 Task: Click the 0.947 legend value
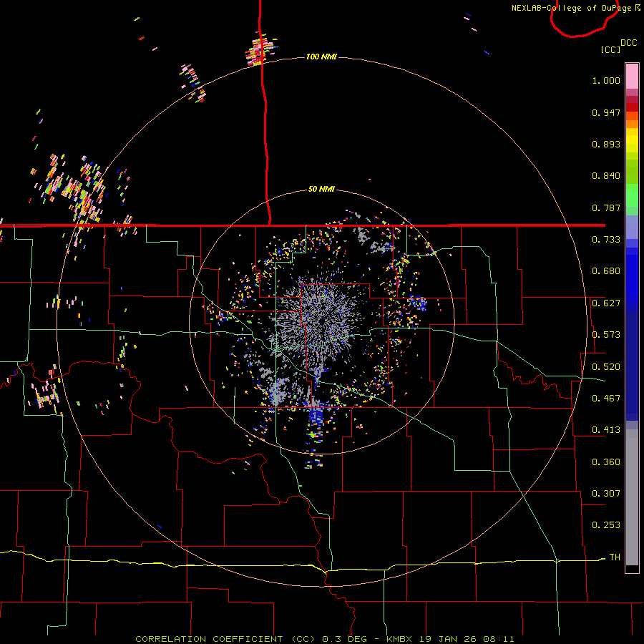[606, 112]
